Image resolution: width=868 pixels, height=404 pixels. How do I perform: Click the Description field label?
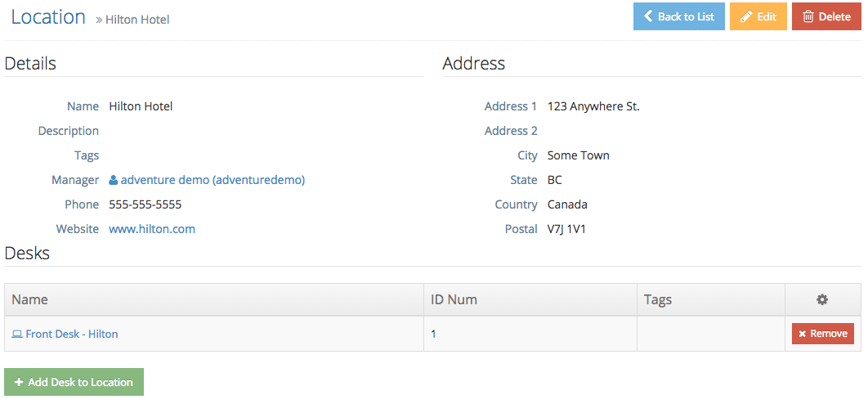click(x=69, y=131)
